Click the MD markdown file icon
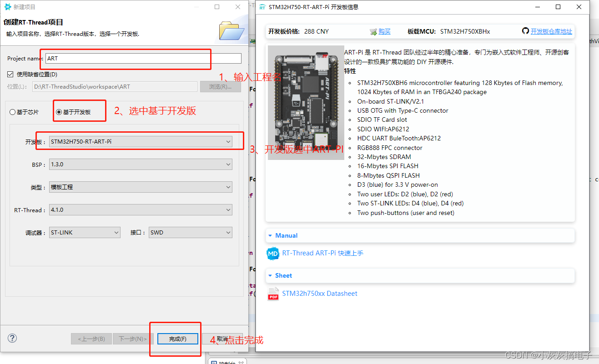Image resolution: width=599 pixels, height=364 pixels. pos(273,254)
